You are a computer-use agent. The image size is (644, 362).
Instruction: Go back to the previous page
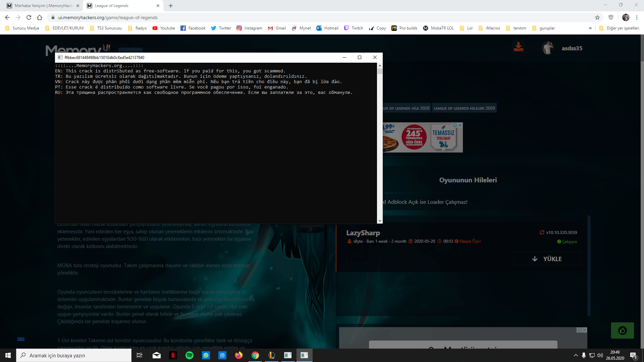(7, 17)
